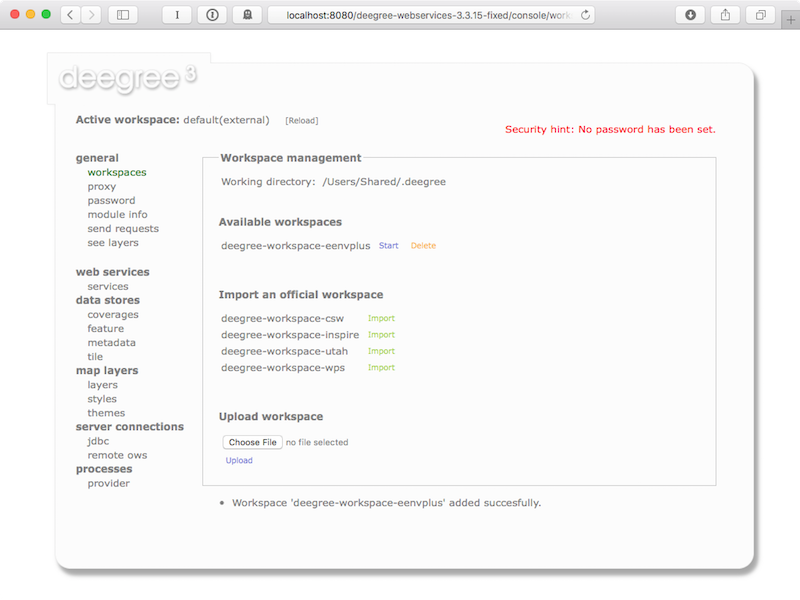The width and height of the screenshot is (800, 600).
Task: Open the password settings page
Action: pyautogui.click(x=111, y=201)
